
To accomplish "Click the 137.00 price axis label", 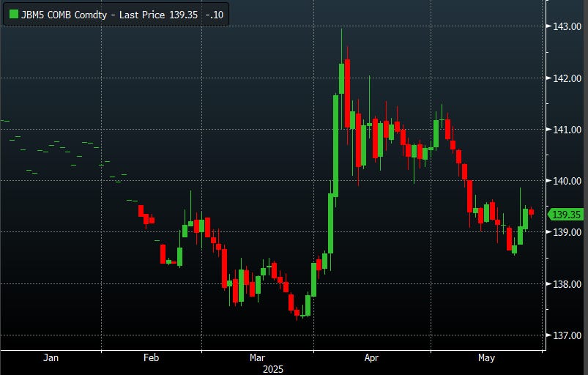I will click(567, 335).
